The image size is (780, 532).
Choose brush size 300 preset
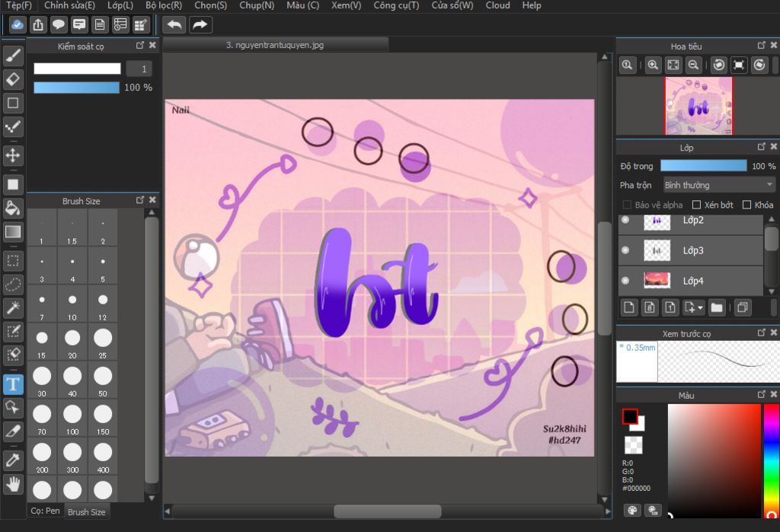coord(72,457)
